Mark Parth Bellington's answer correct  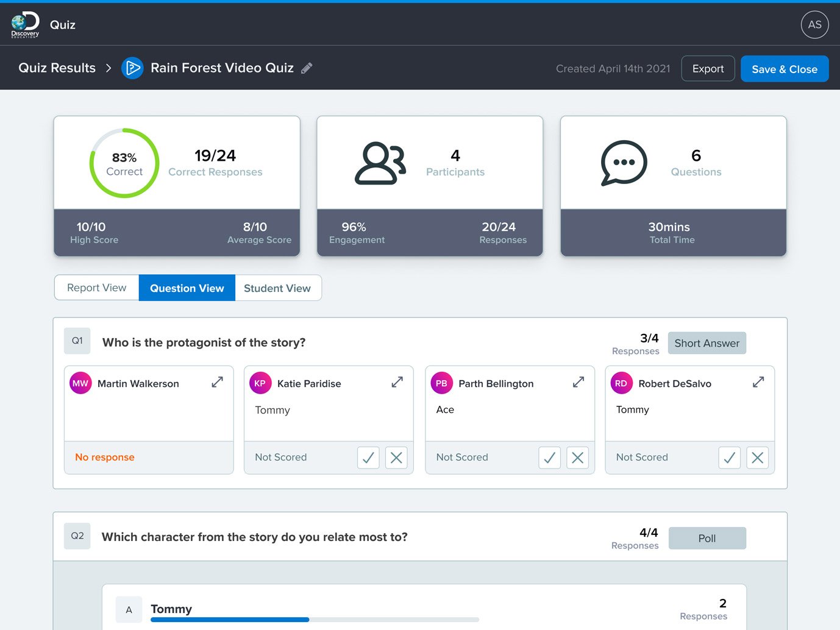549,458
